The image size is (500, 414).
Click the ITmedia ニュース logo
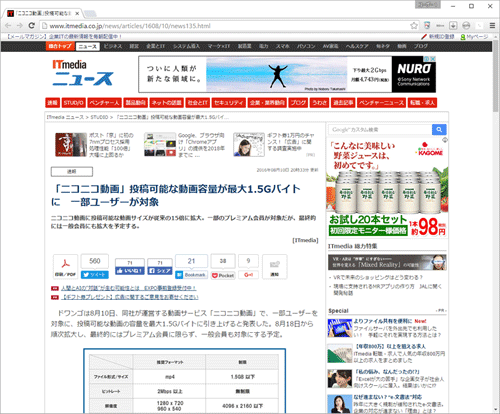click(x=82, y=73)
